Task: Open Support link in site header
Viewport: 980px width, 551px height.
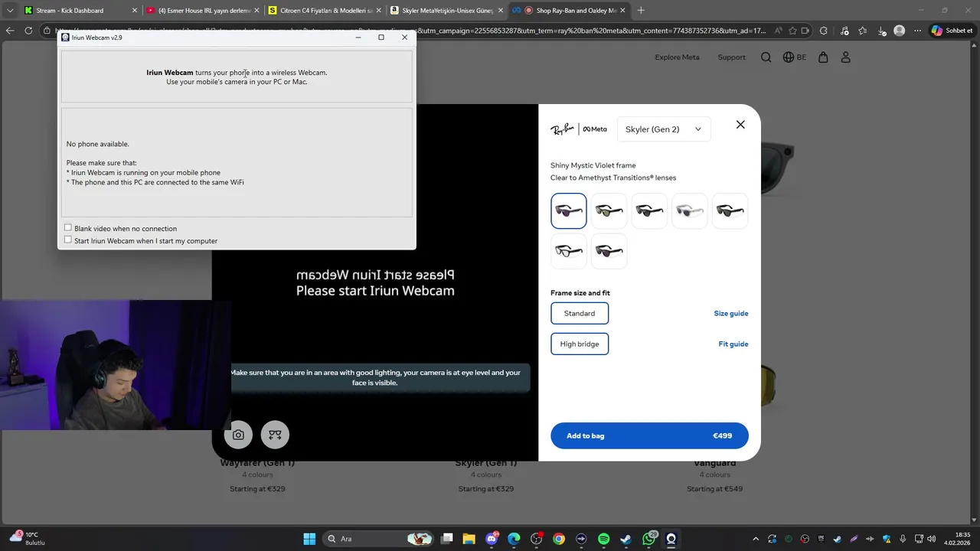Action: point(731,57)
